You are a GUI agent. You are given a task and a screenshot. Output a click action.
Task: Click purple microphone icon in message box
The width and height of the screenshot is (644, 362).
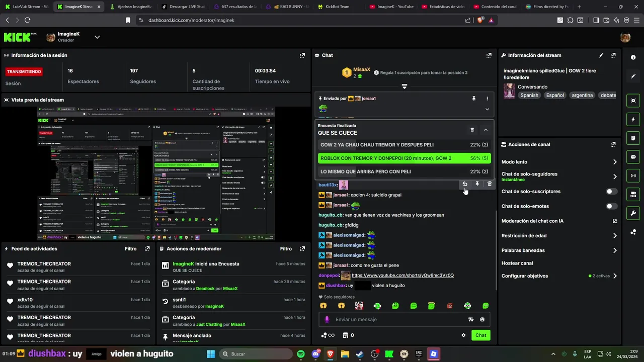(327, 319)
